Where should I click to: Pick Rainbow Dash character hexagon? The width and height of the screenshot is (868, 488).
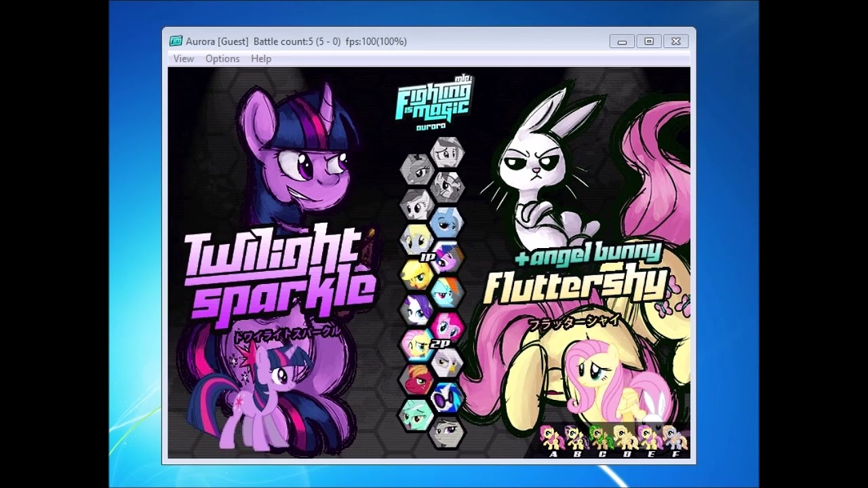448,292
